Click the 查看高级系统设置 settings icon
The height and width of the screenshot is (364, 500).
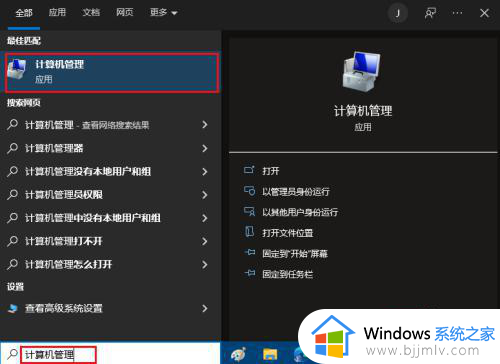coord(13,309)
